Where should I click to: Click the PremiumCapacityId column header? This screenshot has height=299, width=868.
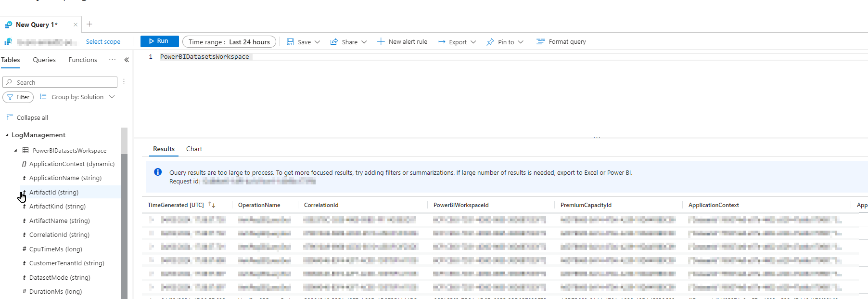coord(586,205)
